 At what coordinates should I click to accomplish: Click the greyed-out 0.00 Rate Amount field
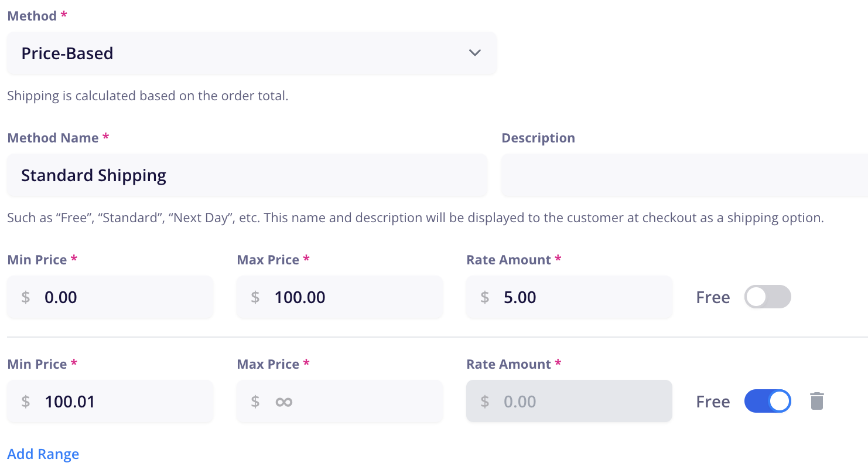coord(569,402)
